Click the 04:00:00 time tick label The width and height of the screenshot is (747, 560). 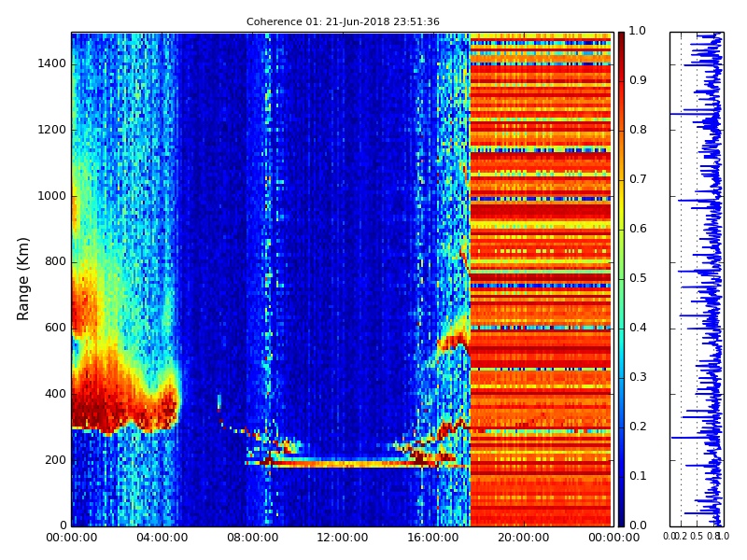pos(162,538)
